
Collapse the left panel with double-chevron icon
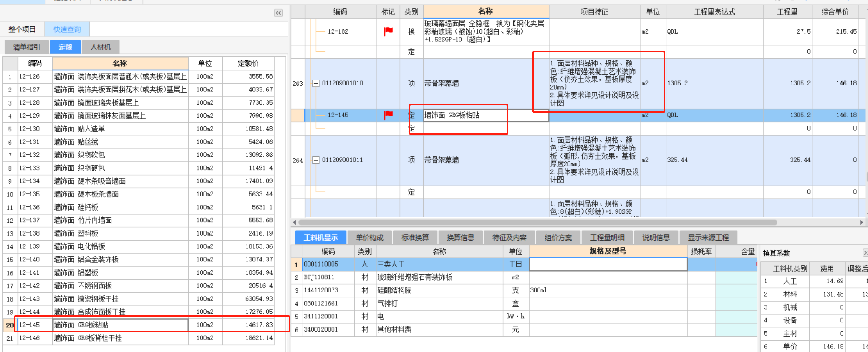tap(278, 13)
